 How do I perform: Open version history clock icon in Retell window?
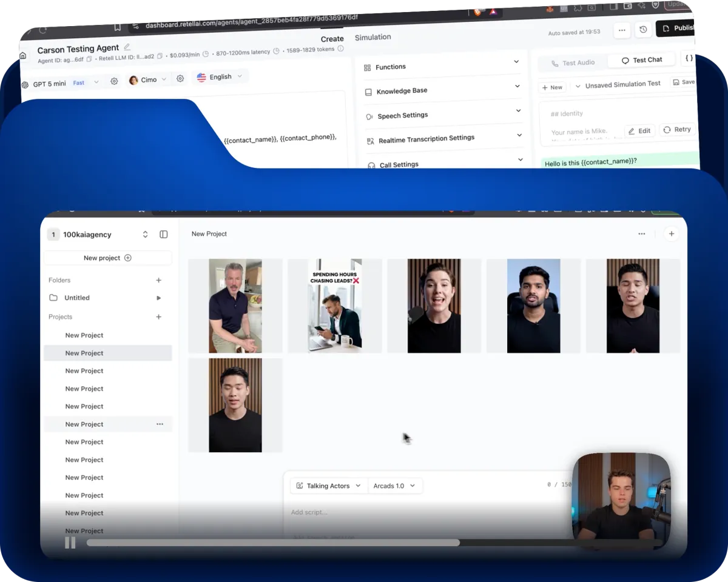(x=643, y=28)
